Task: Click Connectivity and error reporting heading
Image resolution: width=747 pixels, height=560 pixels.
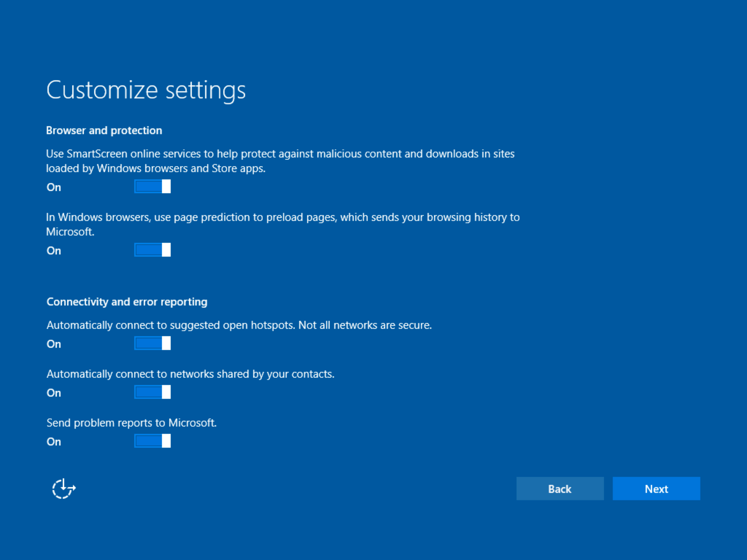Action: click(x=127, y=302)
